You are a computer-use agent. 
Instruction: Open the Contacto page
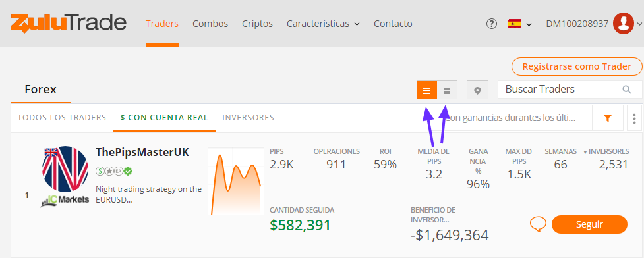393,24
